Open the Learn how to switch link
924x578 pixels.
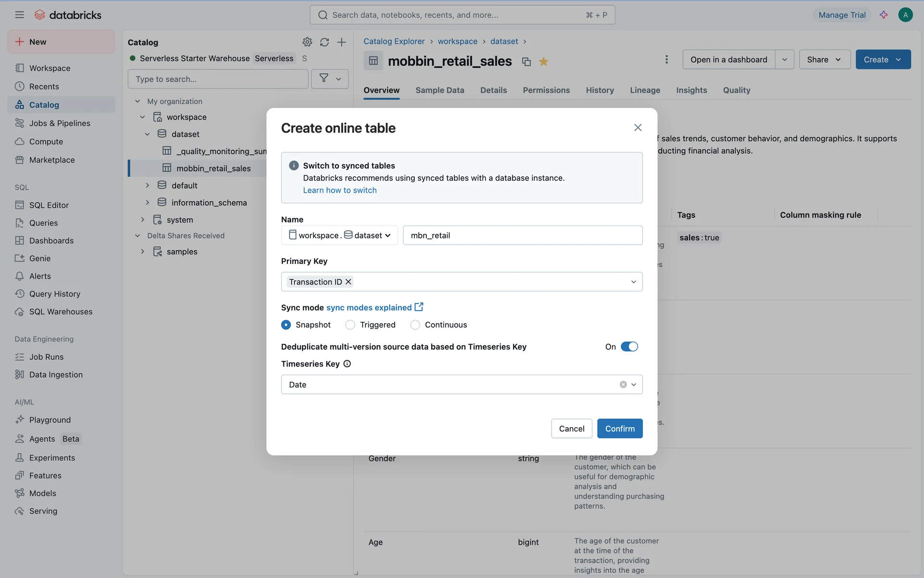click(339, 190)
